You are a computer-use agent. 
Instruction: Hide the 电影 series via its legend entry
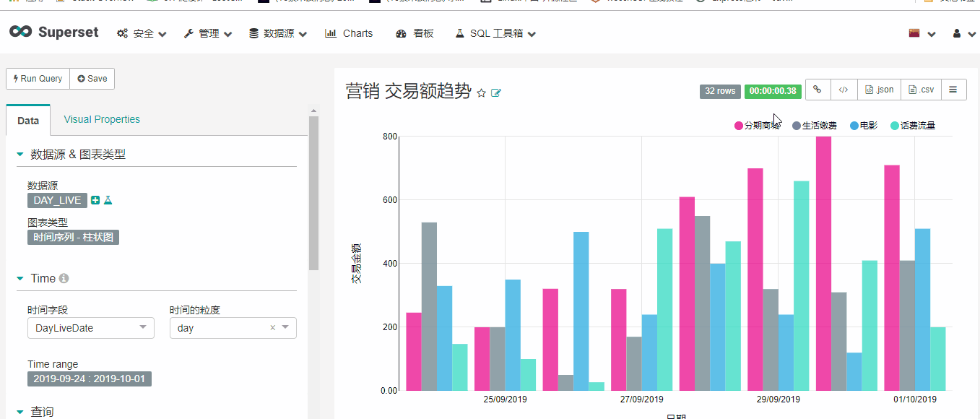pos(868,125)
